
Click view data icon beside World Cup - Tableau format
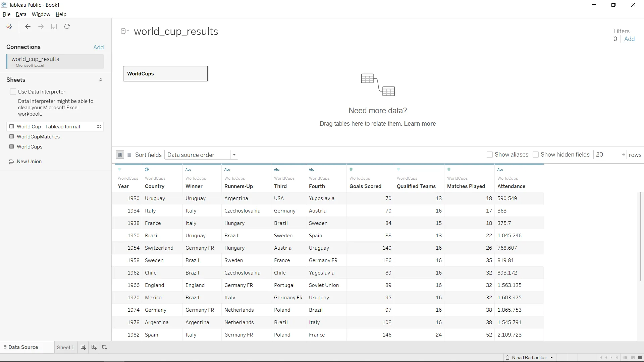pos(99,126)
